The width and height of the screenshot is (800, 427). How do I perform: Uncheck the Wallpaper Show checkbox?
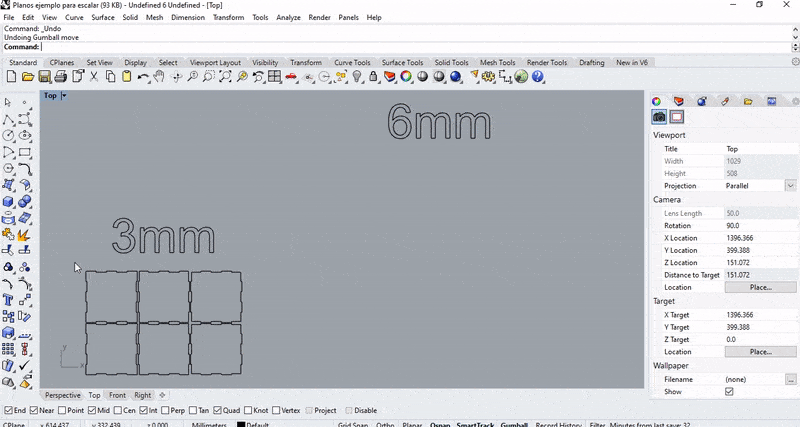pyautogui.click(x=729, y=392)
